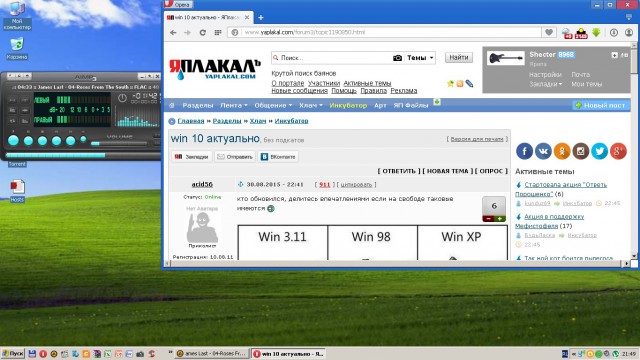Open Instagram social icon
The image size is (640, 360).
(x=581, y=151)
